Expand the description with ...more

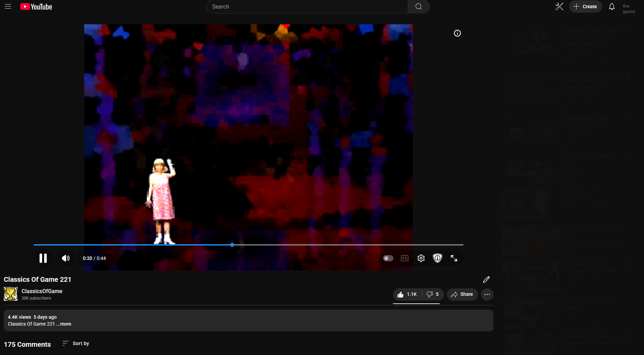64,324
